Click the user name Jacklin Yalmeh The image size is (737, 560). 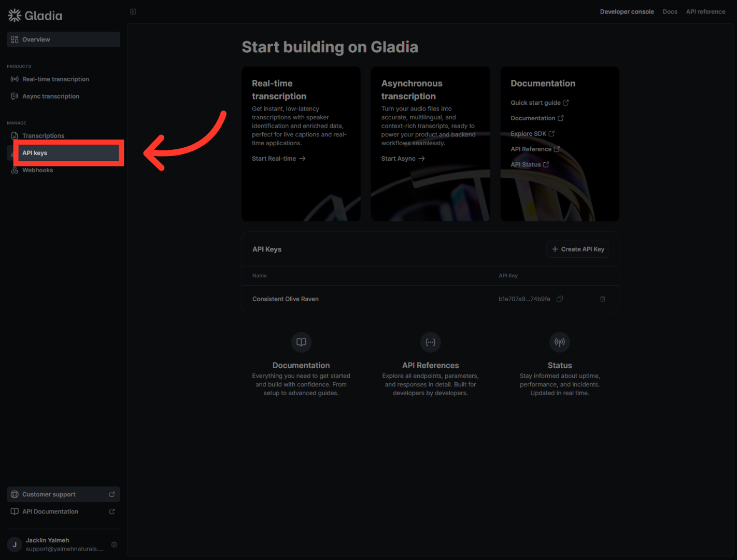click(47, 540)
